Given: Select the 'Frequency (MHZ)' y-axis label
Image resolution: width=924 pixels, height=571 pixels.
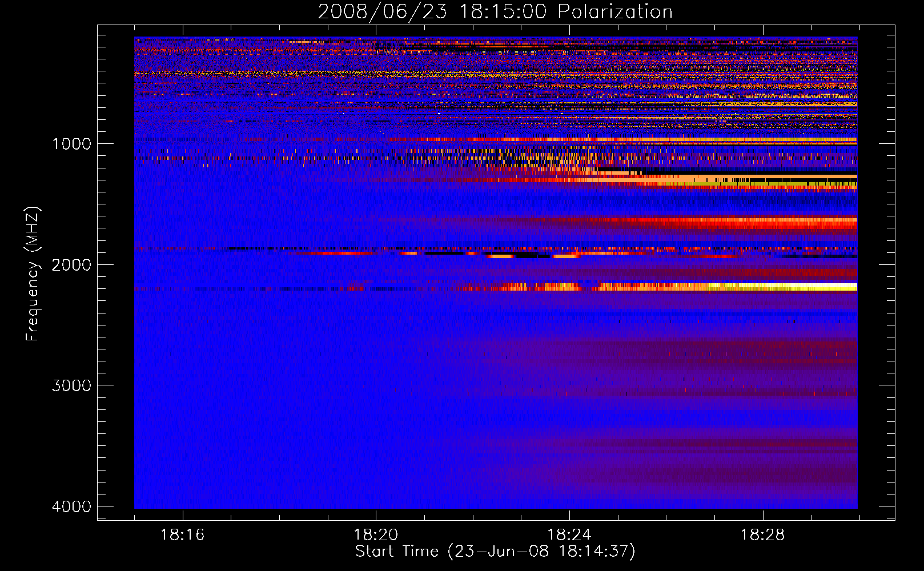Looking at the screenshot, I should coord(33,274).
